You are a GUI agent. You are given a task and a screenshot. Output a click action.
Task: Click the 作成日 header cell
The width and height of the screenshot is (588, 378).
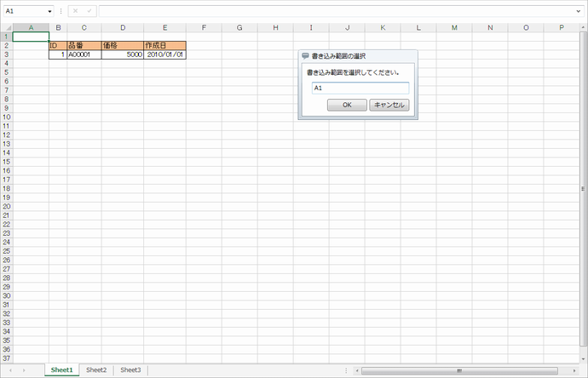pos(164,45)
